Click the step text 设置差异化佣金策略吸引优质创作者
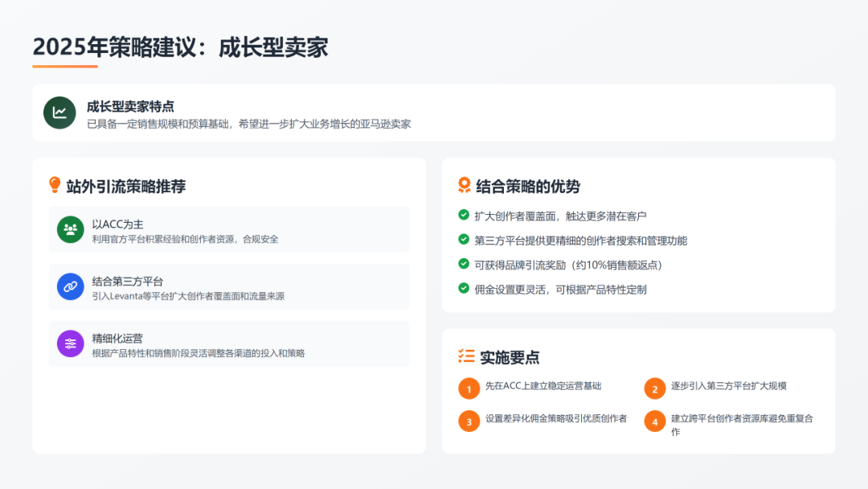Screen dimensions: 868x489 (x=556, y=419)
